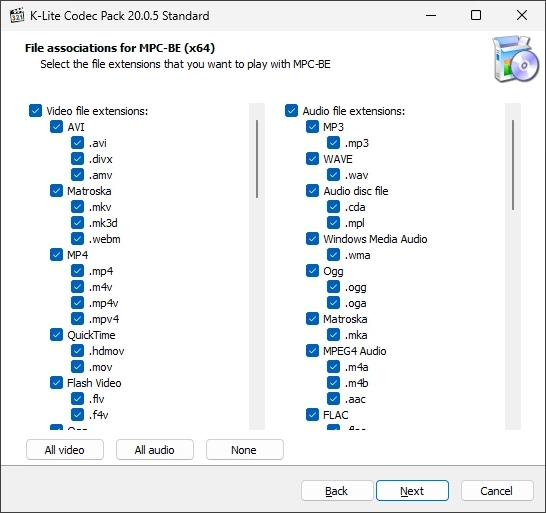Uncheck the .avi extension
Image resolution: width=546 pixels, height=513 pixels.
[77, 143]
